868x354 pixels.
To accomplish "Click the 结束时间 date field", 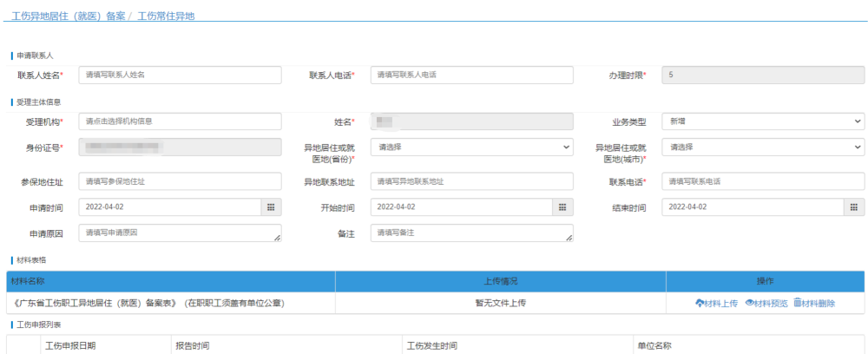I will pyautogui.click(x=753, y=206).
